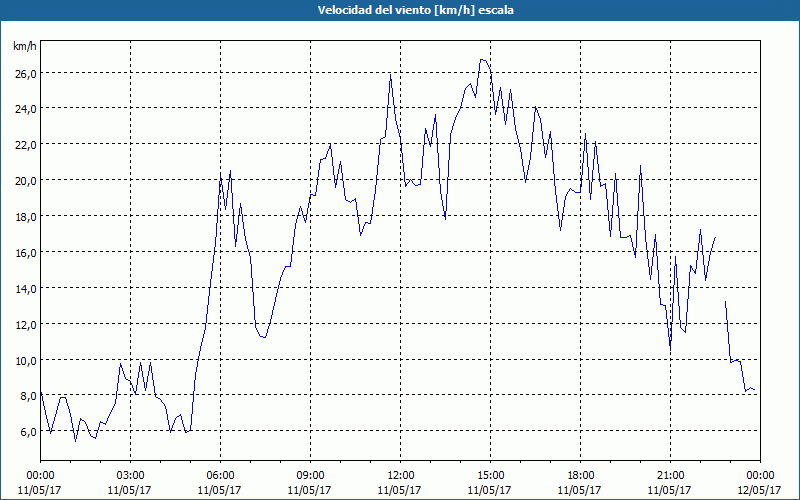
Task: Click the 14,0 y-axis value
Action: 25,289
